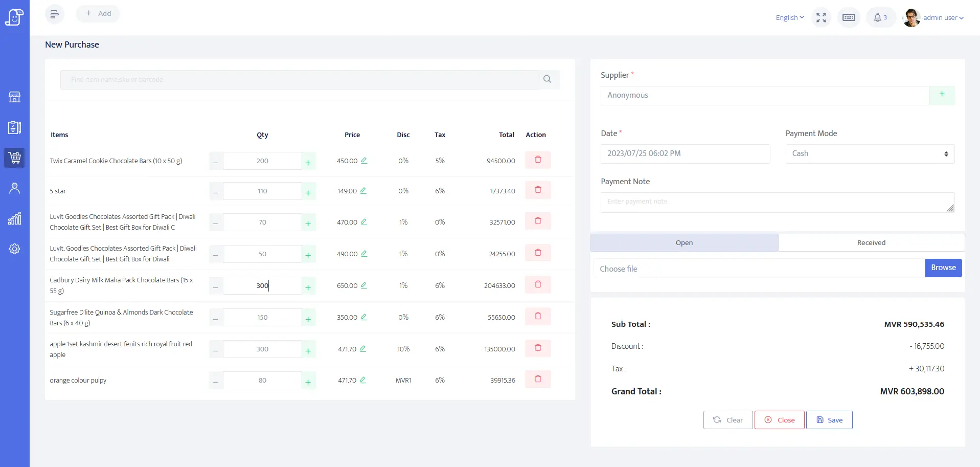
Task: Select the Received purchase status
Action: click(x=871, y=243)
